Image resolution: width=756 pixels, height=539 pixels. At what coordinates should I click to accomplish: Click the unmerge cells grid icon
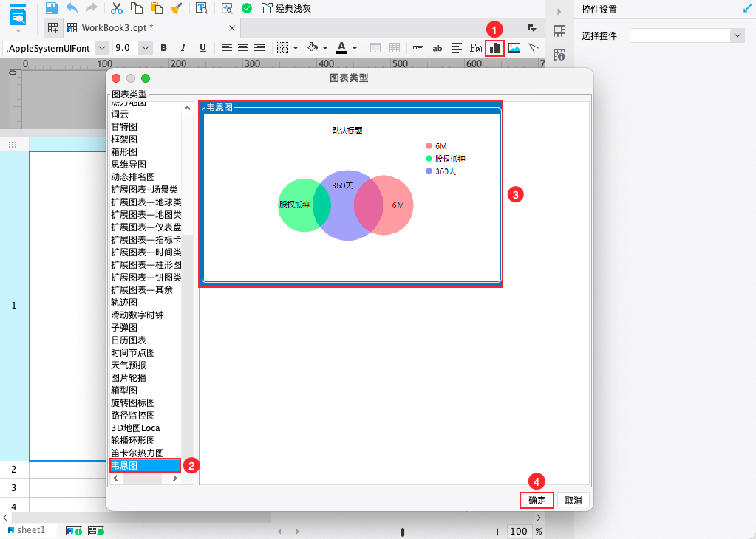pyautogui.click(x=395, y=48)
